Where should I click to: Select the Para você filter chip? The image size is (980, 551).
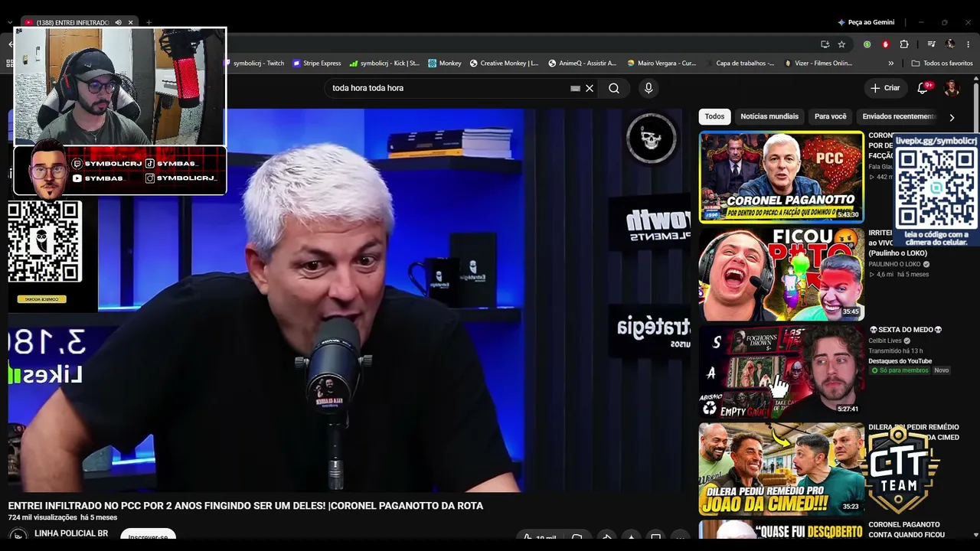coord(830,116)
